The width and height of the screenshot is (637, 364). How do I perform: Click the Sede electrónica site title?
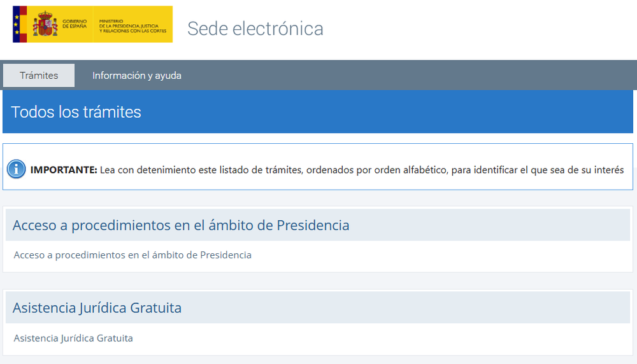point(255,29)
